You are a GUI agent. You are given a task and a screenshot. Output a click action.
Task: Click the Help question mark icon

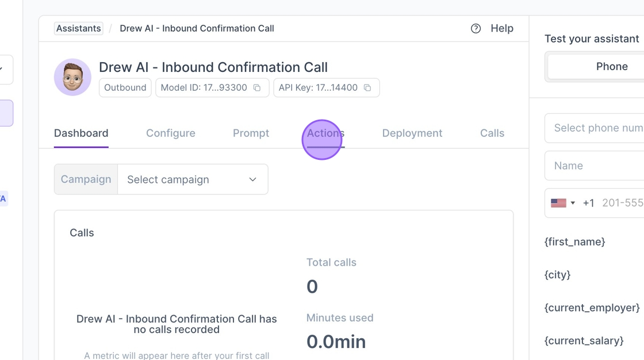(x=476, y=28)
